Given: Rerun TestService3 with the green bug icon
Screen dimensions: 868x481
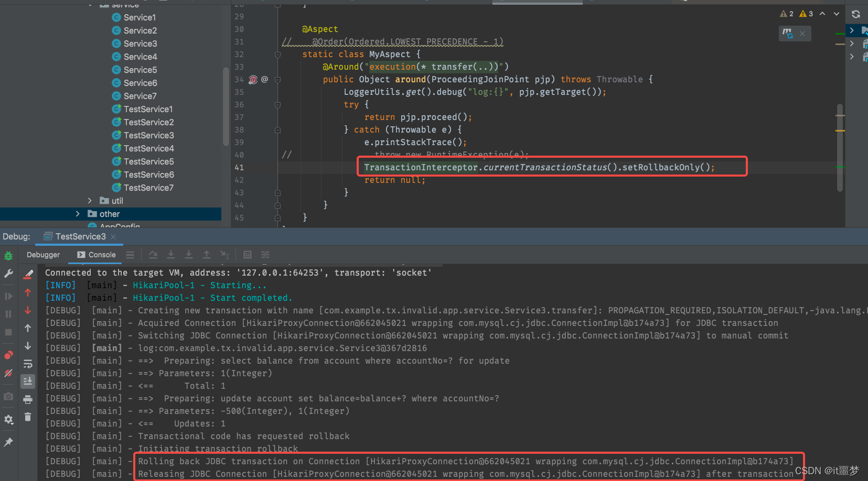Looking at the screenshot, I should 8,256.
